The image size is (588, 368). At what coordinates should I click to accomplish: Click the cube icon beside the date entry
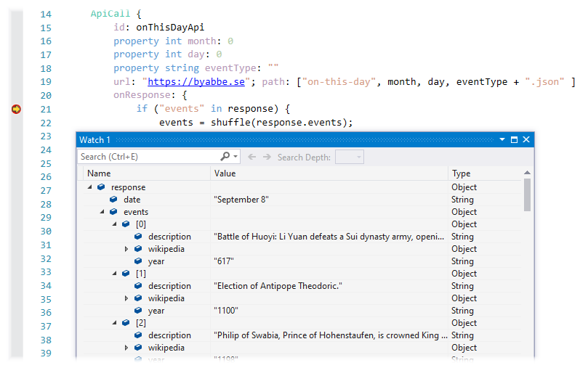pyautogui.click(x=113, y=200)
